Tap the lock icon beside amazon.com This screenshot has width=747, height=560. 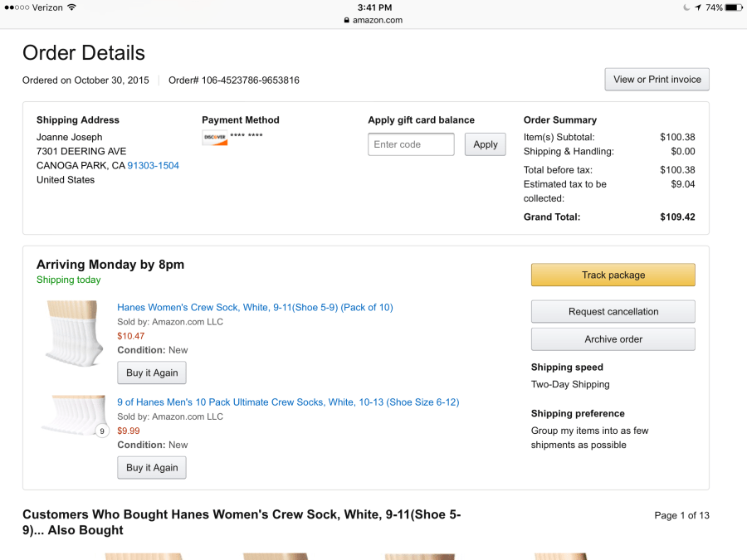pos(347,20)
